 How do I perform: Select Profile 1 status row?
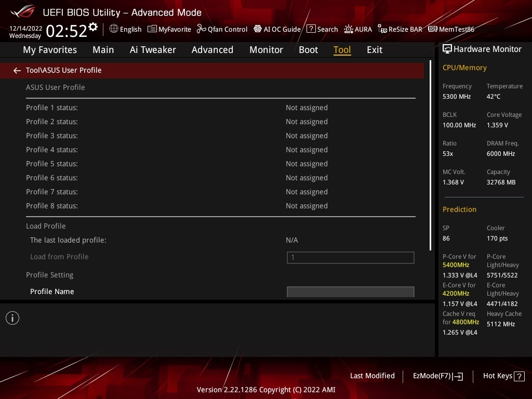[220, 108]
